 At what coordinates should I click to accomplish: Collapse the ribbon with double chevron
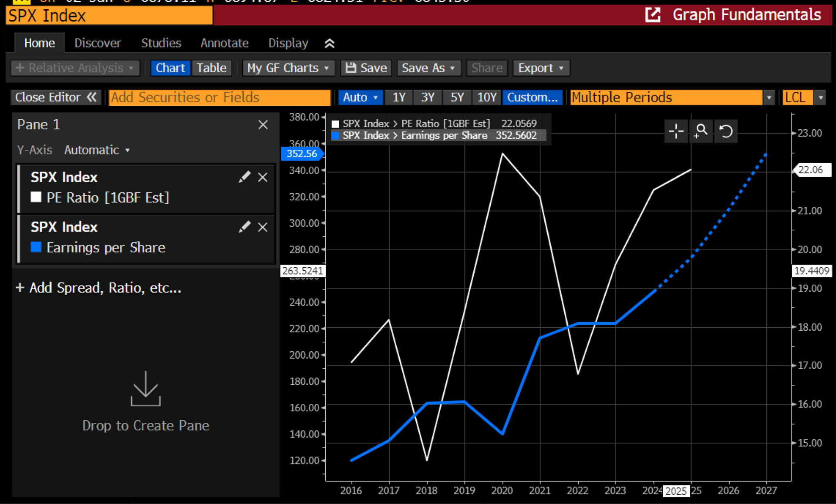330,43
